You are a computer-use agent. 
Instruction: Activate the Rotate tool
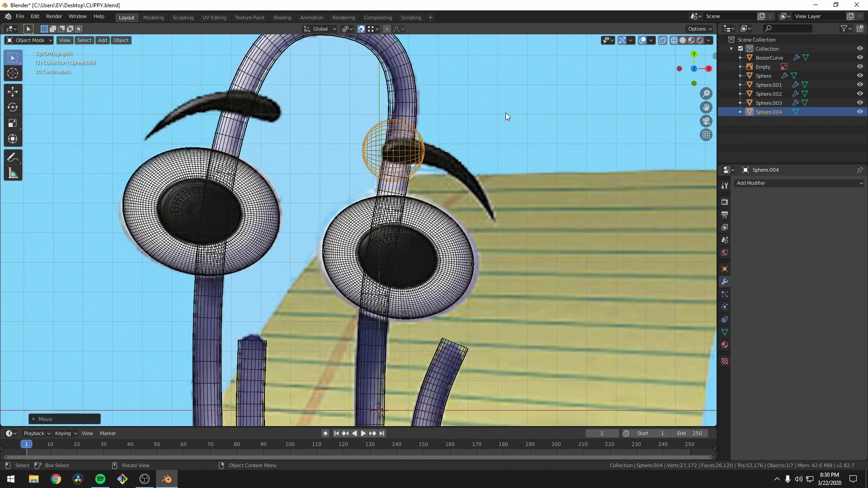(13, 108)
